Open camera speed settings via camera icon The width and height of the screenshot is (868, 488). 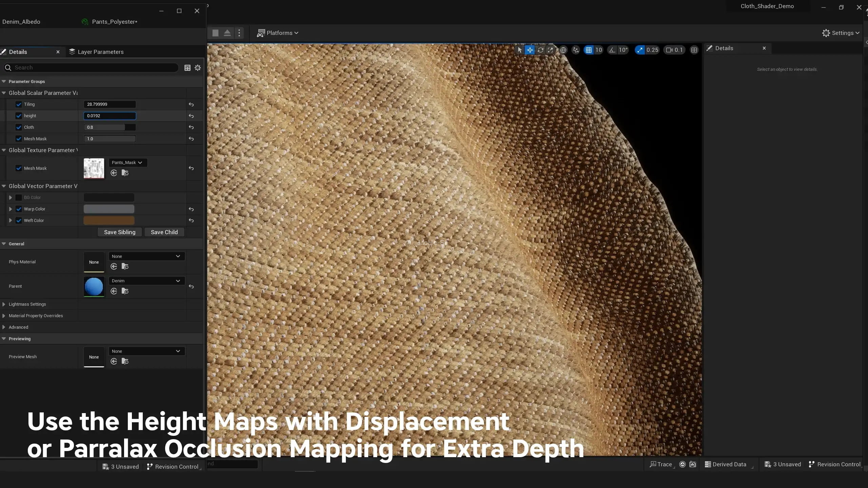click(669, 50)
